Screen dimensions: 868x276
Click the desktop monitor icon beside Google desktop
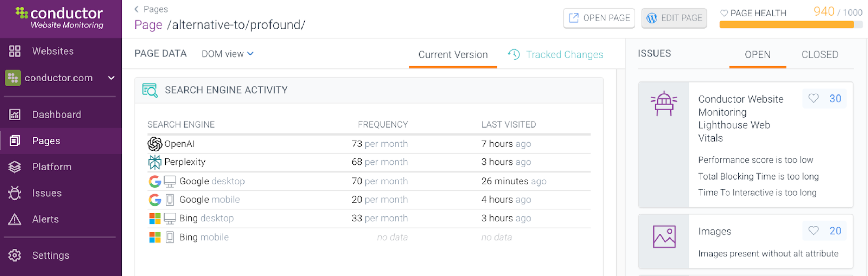point(170,181)
